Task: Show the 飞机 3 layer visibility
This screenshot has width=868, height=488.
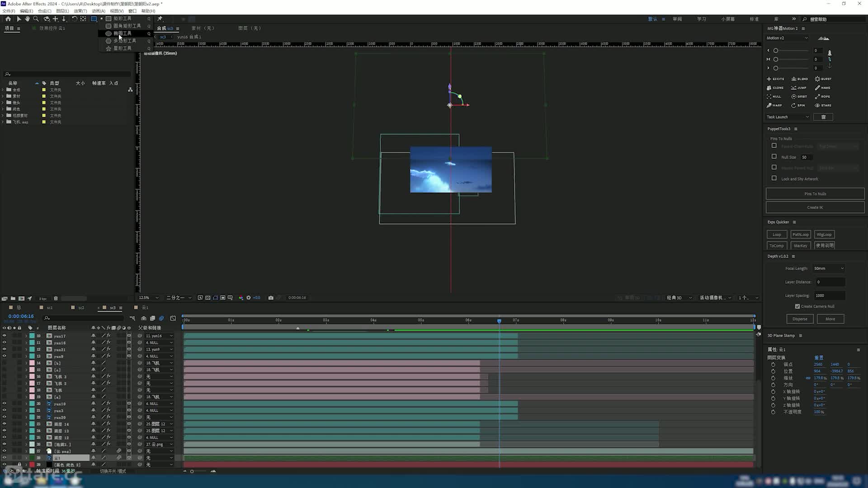Action: coord(5,377)
